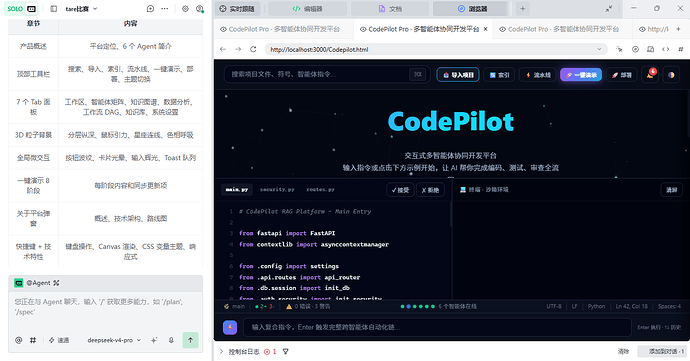Collapse the panel with shrink arrows icon
This screenshot has width=690, height=361.
pyautogui.click(x=609, y=9)
